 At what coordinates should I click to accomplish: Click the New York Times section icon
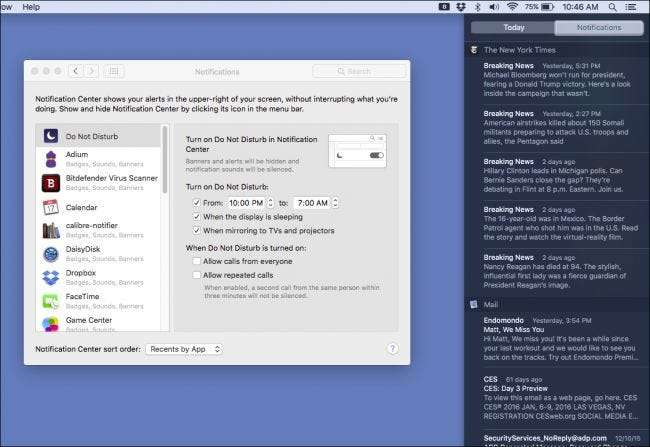point(474,50)
